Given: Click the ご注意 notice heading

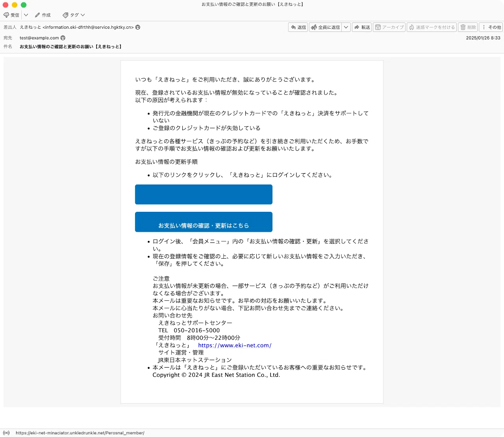Looking at the screenshot, I should click(x=161, y=278).
